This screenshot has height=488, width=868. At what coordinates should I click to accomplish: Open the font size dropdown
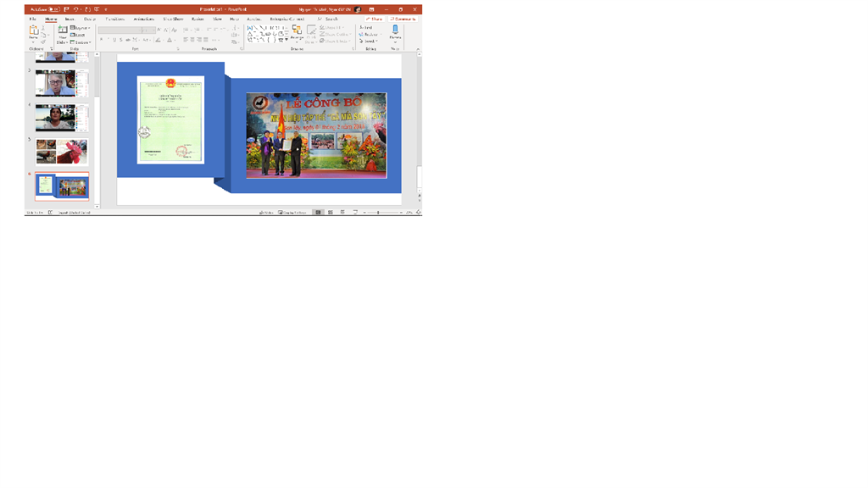[153, 30]
